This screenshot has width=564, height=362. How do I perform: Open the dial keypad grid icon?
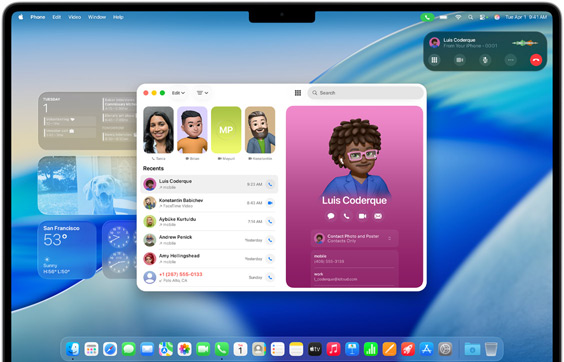[x=298, y=93]
